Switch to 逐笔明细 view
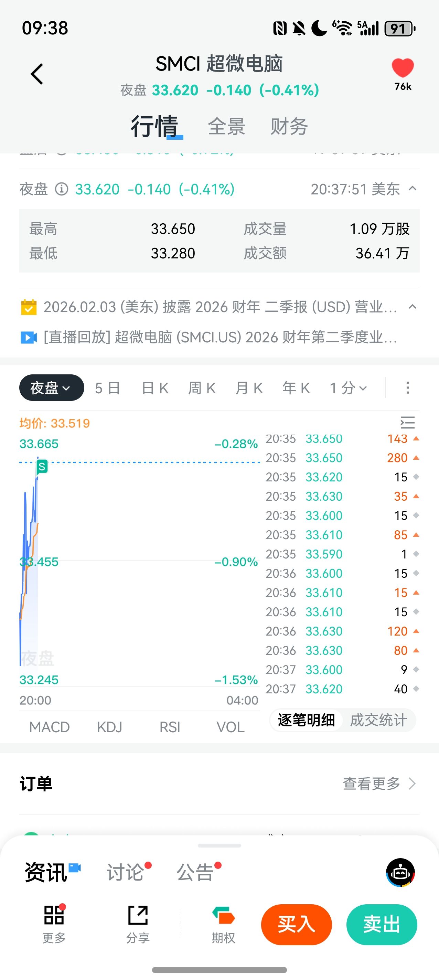 (306, 720)
